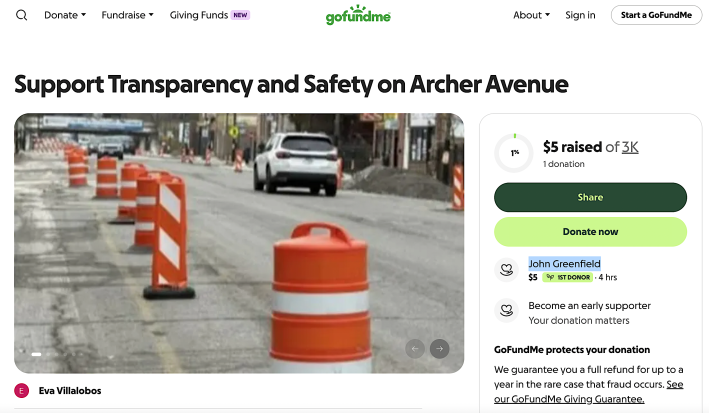Expand the Donate dropdown menu
The width and height of the screenshot is (709, 413).
[x=65, y=15]
